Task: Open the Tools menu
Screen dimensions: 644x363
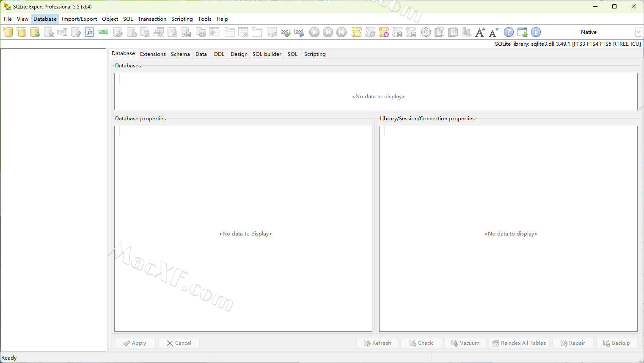Action: pyautogui.click(x=204, y=19)
